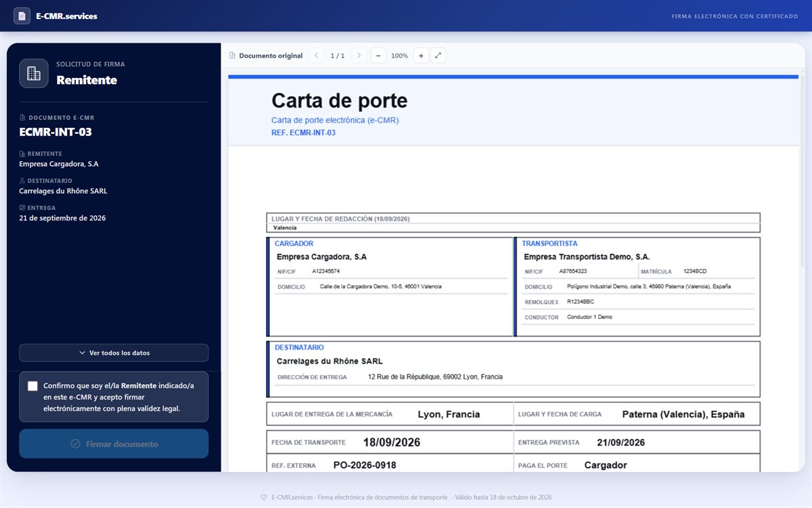Click delivery date 21 de septiembre de 2026
Image resolution: width=812 pixels, height=508 pixels.
click(62, 218)
